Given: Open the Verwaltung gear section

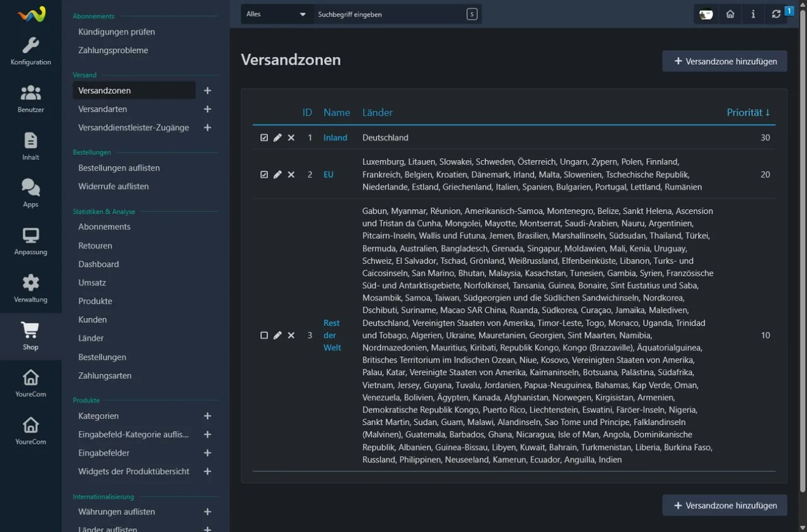Looking at the screenshot, I should [30, 289].
